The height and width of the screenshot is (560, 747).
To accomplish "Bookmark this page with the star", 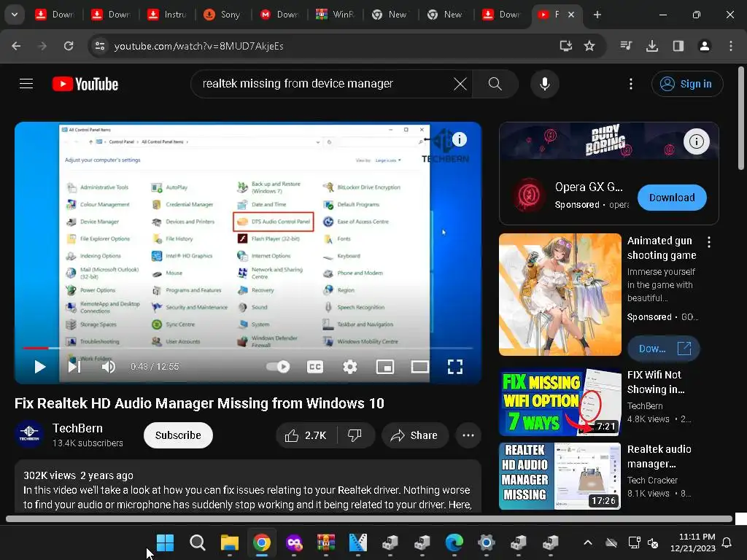I will click(x=589, y=46).
